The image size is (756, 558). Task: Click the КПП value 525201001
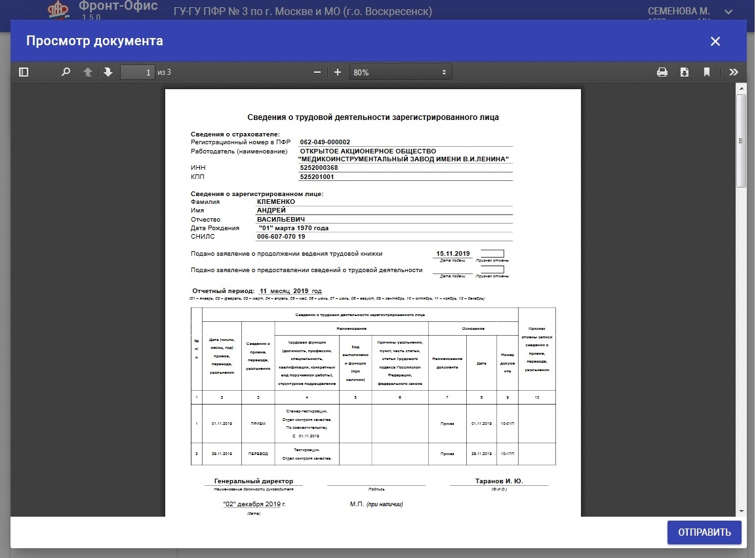317,177
